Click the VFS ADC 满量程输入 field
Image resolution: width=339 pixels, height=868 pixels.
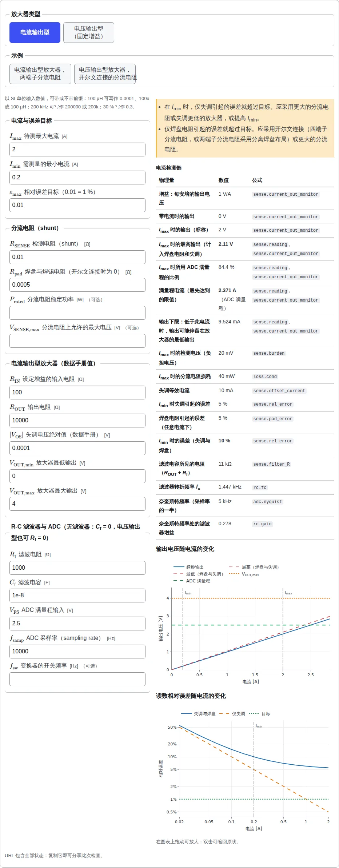point(77,624)
